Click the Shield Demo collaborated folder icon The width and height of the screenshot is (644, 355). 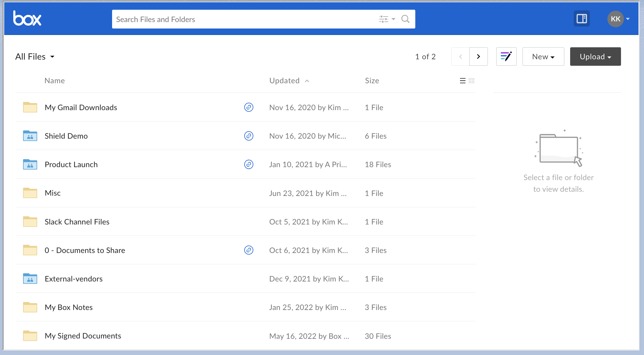tap(30, 136)
